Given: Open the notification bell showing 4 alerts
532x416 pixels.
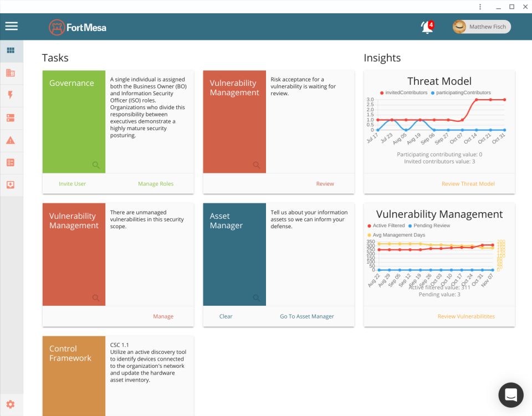Looking at the screenshot, I should (x=426, y=27).
